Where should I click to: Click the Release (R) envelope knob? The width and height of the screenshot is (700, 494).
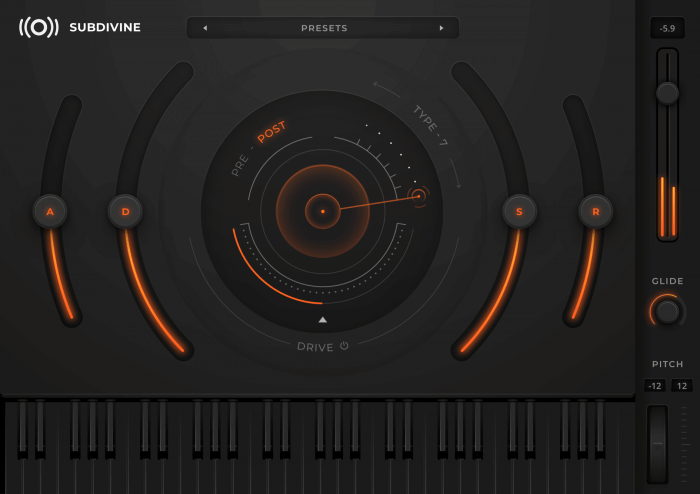pos(596,211)
